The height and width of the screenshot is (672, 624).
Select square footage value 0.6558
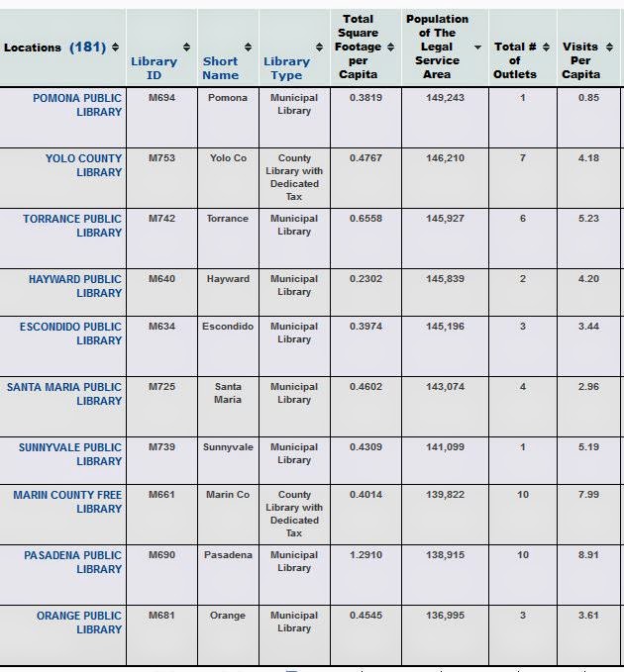point(365,219)
